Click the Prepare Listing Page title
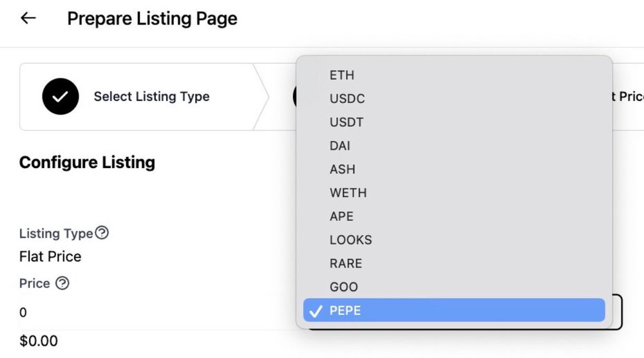This screenshot has height=358, width=644. click(x=152, y=19)
